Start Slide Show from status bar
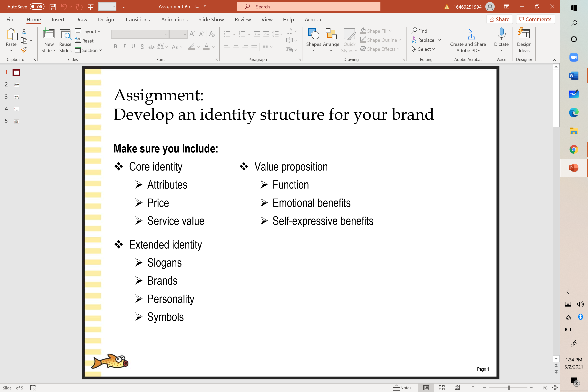Image resolution: width=588 pixels, height=392 pixels. [x=473, y=387]
